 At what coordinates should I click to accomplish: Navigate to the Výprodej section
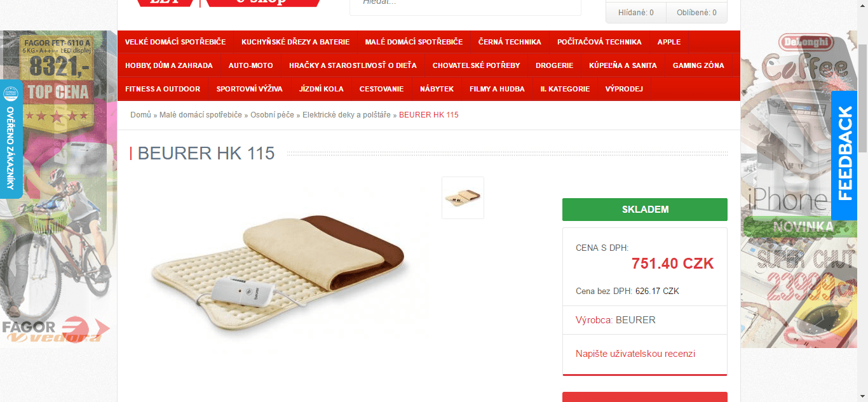(624, 89)
